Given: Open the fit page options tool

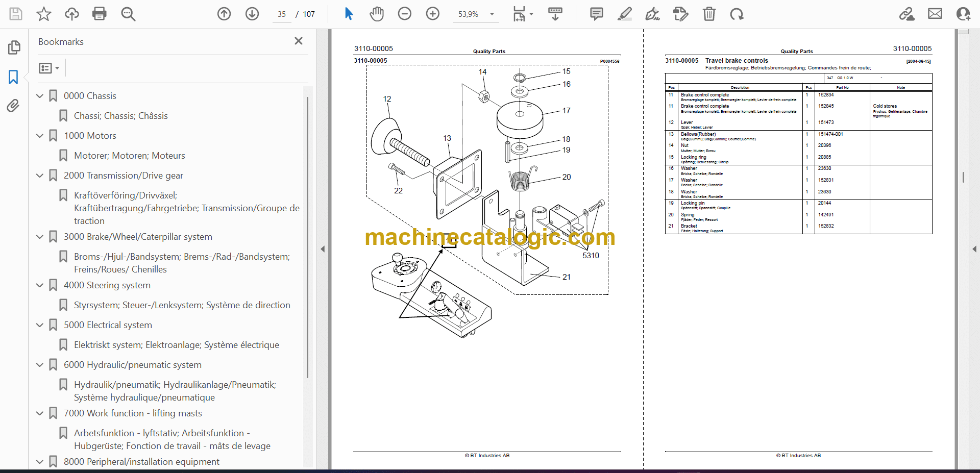Looking at the screenshot, I should pos(523,14).
